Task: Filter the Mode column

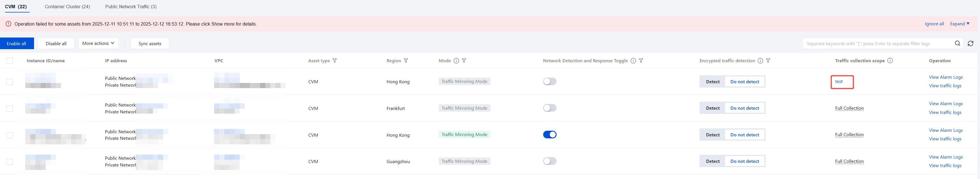Action: coord(464,61)
